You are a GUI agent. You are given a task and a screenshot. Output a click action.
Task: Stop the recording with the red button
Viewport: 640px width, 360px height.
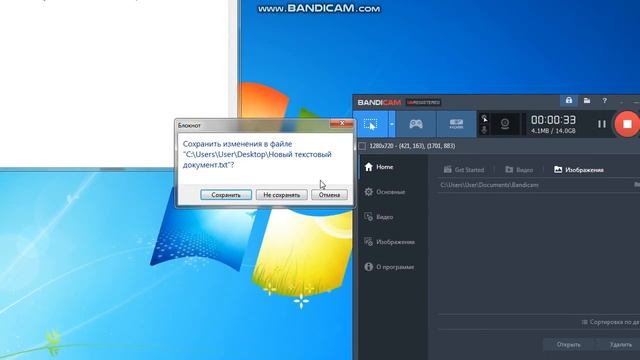point(627,124)
